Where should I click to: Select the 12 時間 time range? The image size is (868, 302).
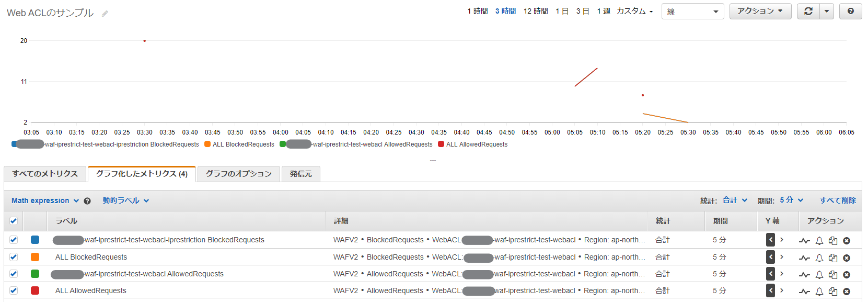point(536,11)
